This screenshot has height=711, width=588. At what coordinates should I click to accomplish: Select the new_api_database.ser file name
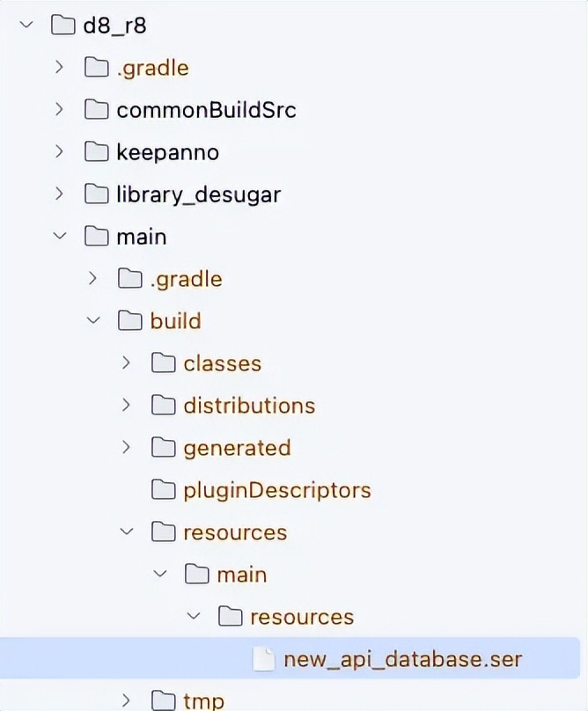click(402, 659)
